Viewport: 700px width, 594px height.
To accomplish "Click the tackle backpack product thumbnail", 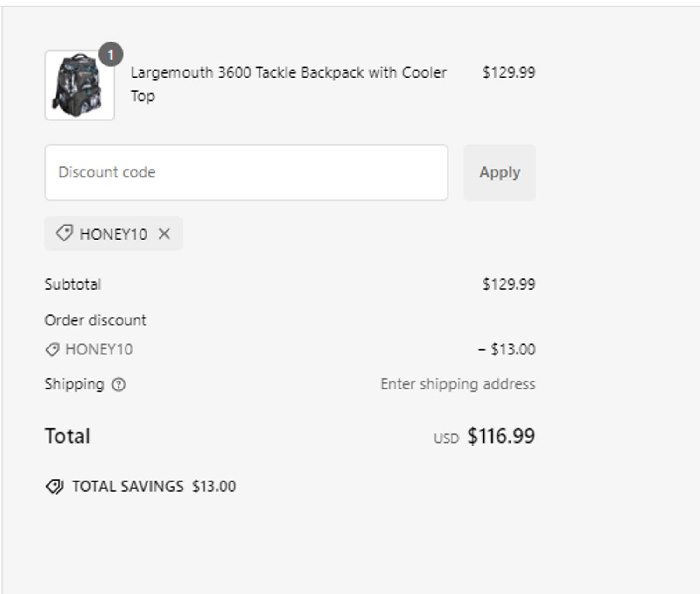I will (x=79, y=85).
